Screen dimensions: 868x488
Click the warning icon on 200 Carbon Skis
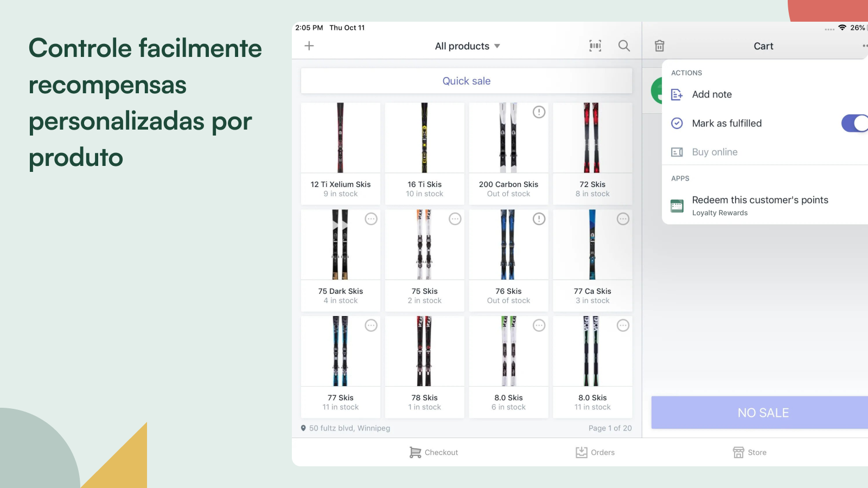(x=539, y=112)
